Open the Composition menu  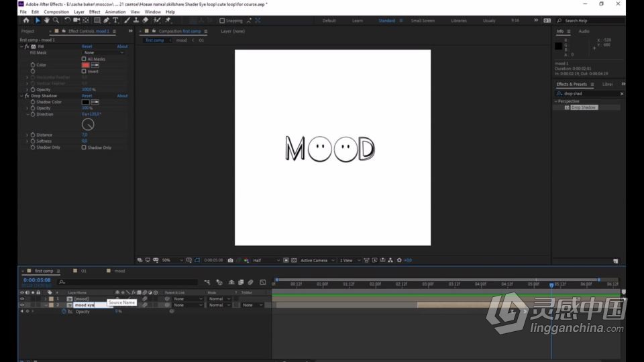[56, 12]
